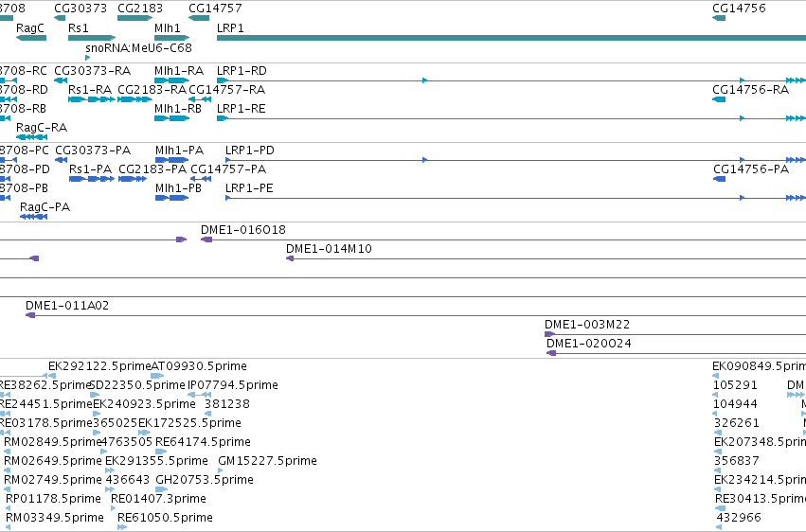The height and width of the screenshot is (532, 806).
Task: Click the LRP1 gene label
Action: tap(230, 27)
